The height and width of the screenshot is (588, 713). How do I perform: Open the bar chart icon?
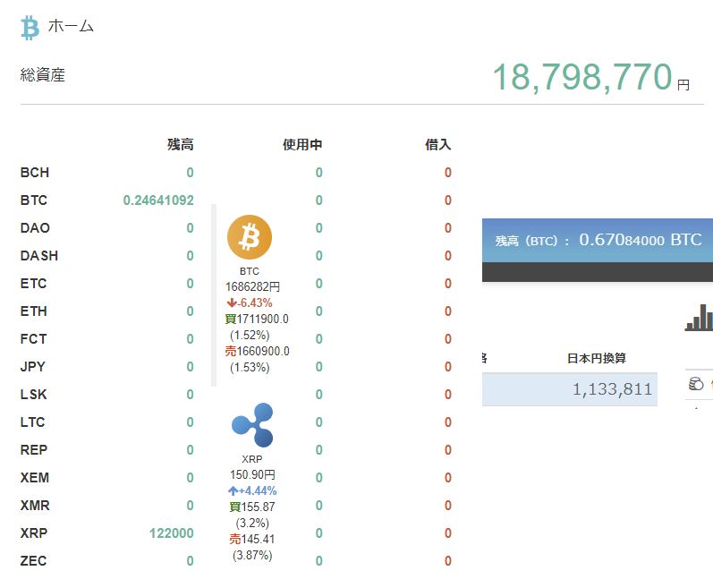699,318
